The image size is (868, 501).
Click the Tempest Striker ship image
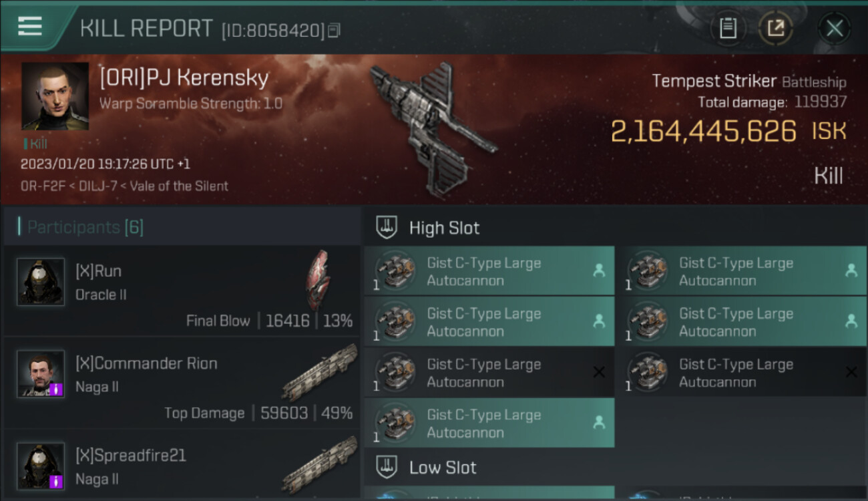coord(433,128)
